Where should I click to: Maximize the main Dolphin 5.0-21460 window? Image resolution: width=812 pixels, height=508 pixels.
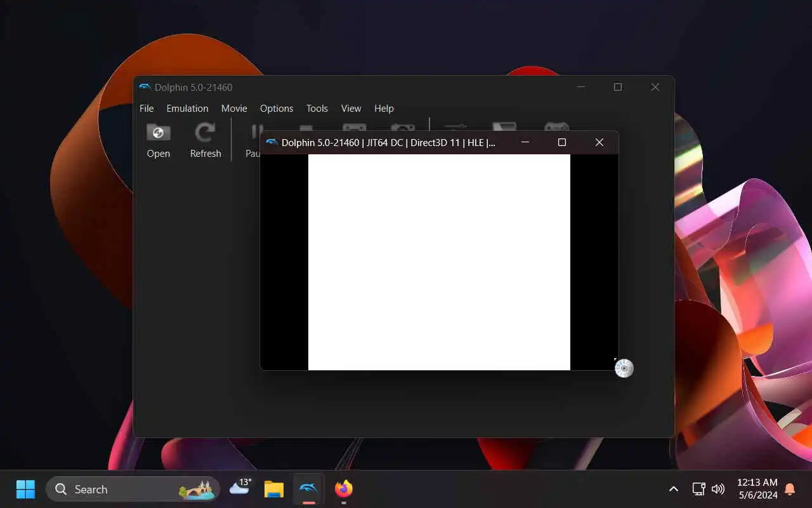tap(618, 87)
